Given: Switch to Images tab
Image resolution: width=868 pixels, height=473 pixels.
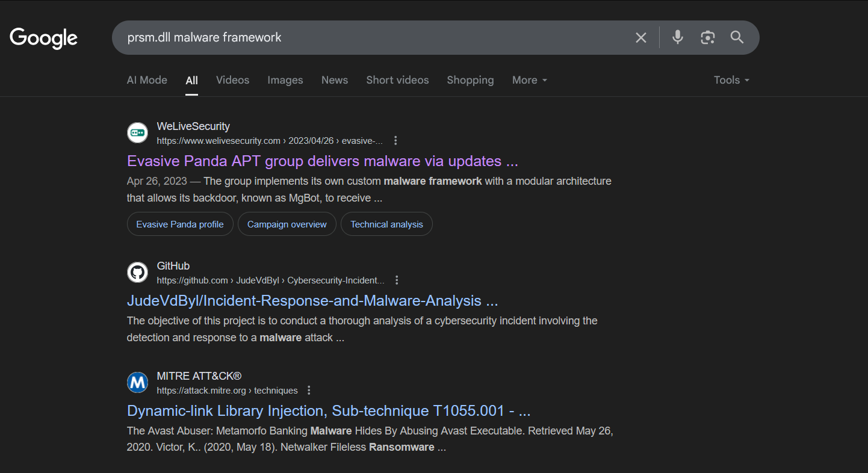Looking at the screenshot, I should pos(285,80).
